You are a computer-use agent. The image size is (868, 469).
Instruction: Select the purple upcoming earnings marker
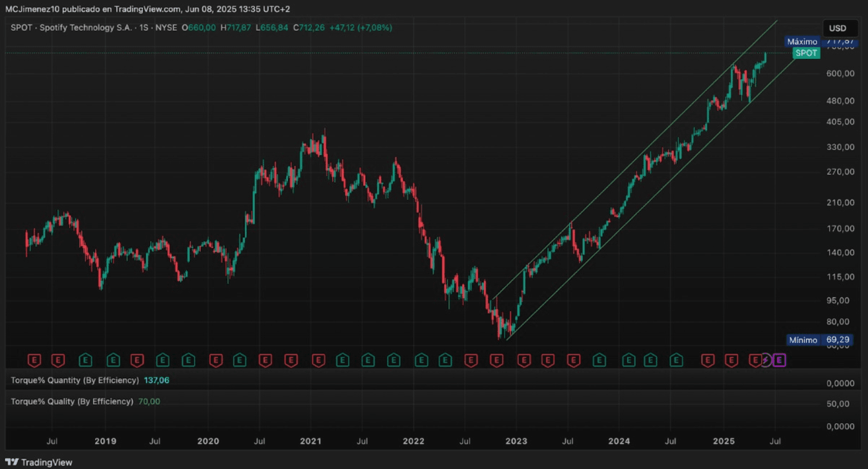tap(779, 360)
